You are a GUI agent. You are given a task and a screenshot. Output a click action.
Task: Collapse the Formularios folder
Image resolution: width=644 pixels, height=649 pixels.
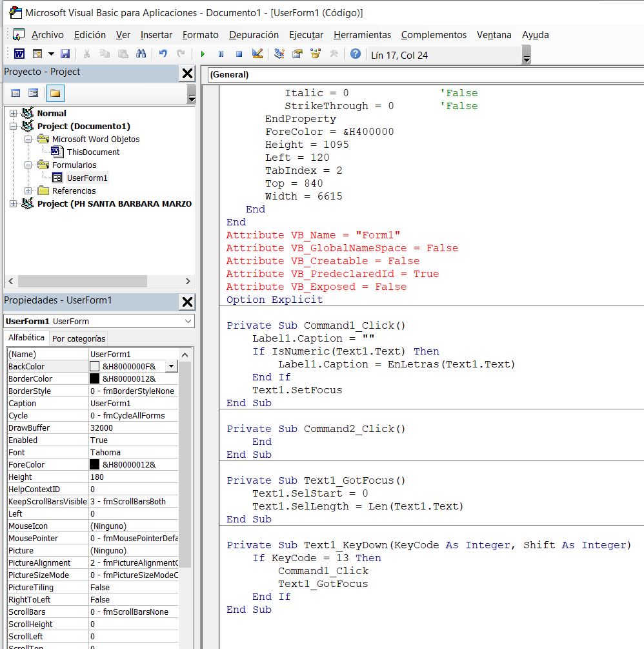[28, 165]
